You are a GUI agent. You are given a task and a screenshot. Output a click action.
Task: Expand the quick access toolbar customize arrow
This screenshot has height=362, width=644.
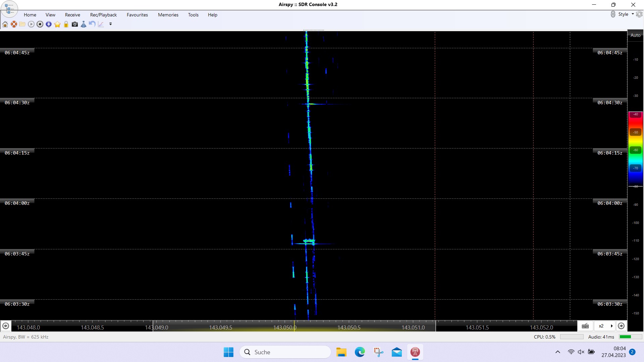110,24
